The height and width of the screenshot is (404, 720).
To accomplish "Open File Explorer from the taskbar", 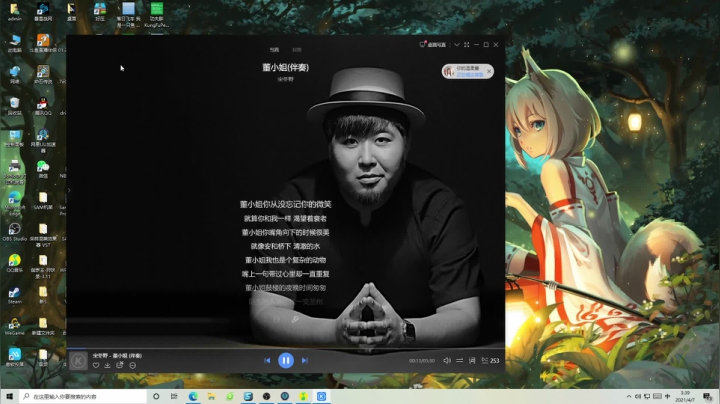I will click(211, 396).
